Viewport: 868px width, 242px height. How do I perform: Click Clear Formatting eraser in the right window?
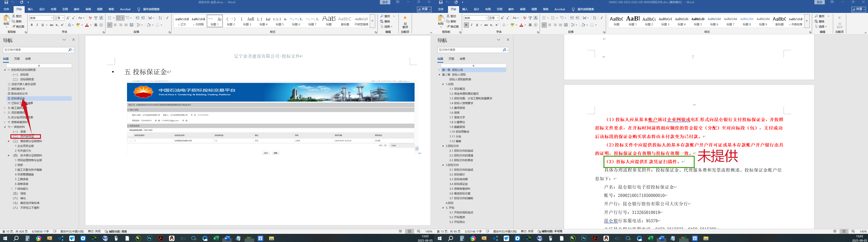524,18
